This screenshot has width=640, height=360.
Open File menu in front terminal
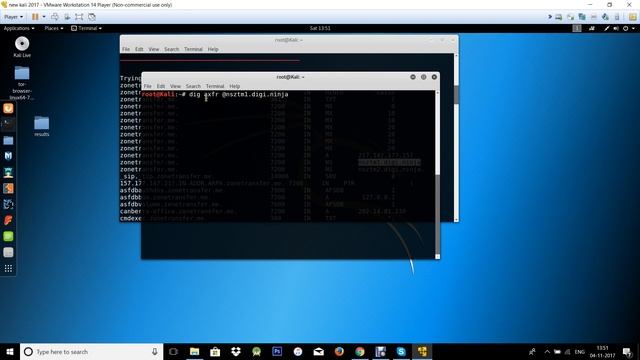click(x=148, y=86)
